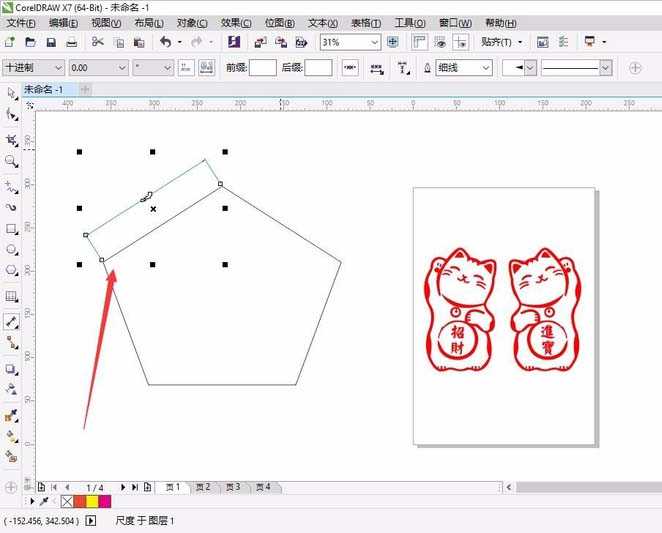This screenshot has height=533, width=662.
Task: Click the Cut scissors icon
Action: click(x=98, y=42)
